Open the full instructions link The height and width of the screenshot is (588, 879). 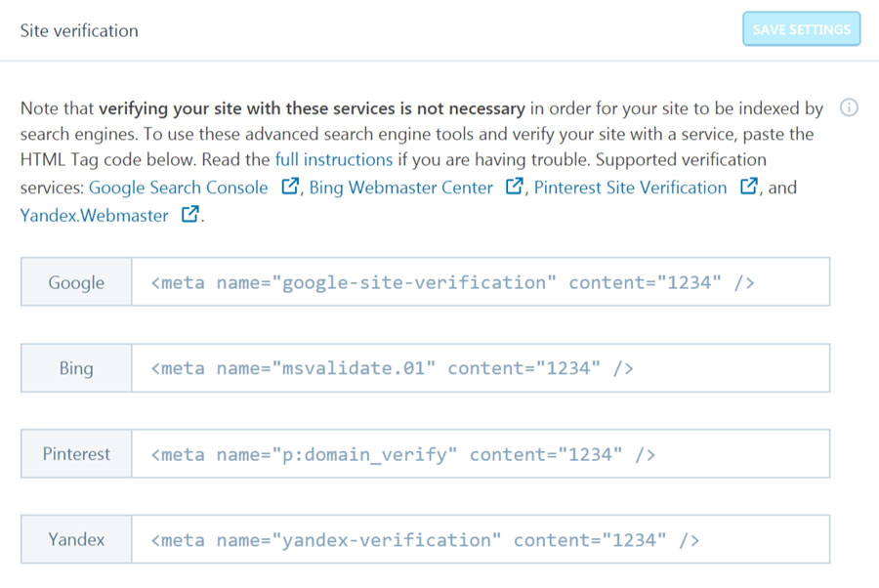tap(334, 160)
